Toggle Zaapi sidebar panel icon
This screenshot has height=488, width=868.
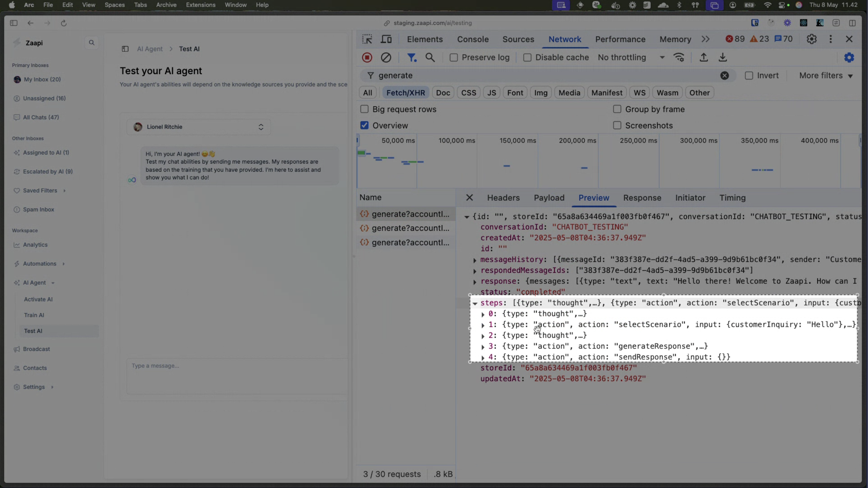(125, 49)
